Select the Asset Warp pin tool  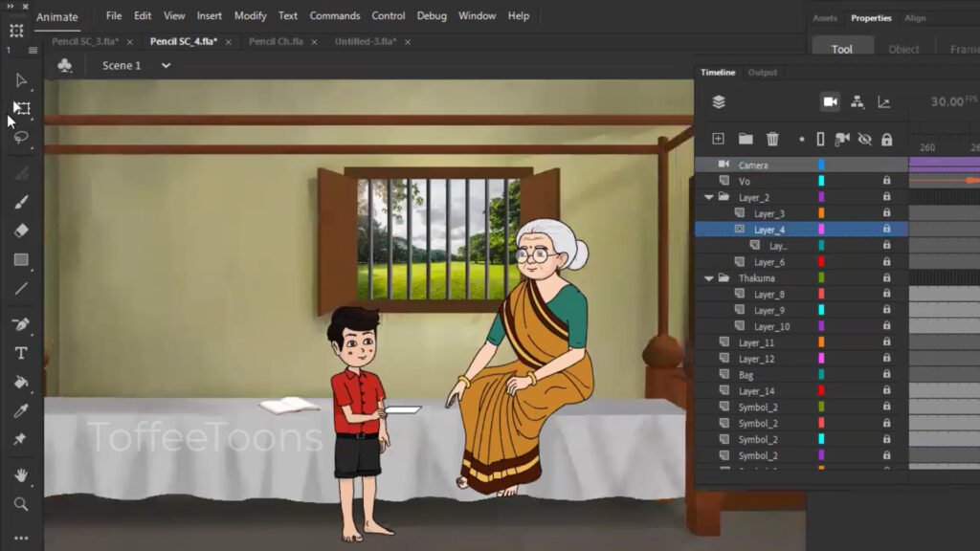click(x=21, y=439)
